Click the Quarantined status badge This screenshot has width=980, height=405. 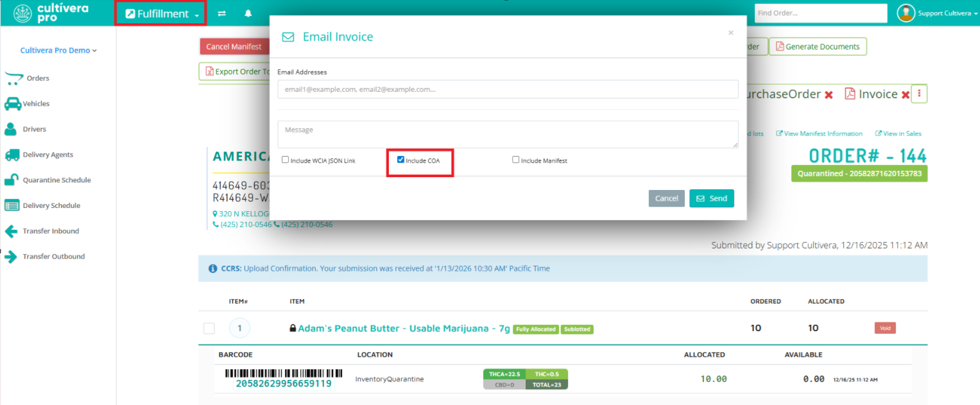pos(859,173)
